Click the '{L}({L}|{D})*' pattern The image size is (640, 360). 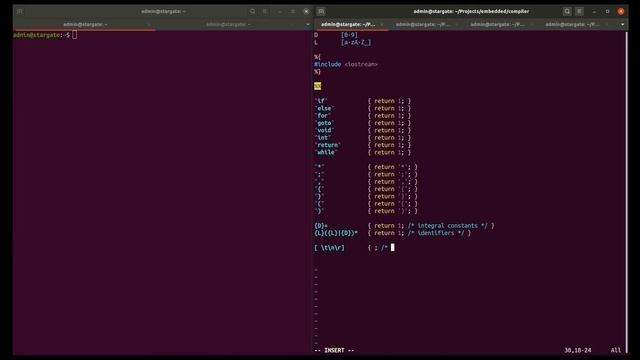(x=336, y=233)
